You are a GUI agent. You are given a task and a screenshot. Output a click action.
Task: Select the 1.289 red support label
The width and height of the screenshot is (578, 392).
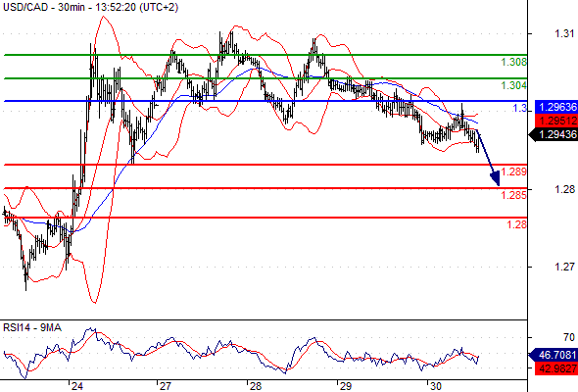pyautogui.click(x=514, y=171)
